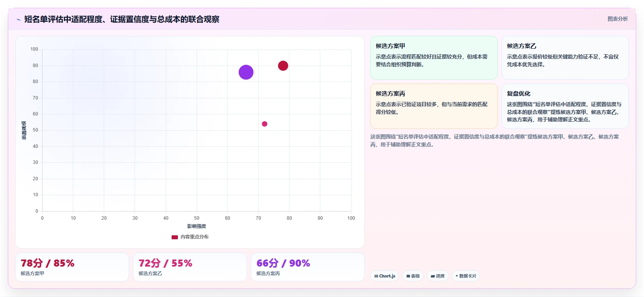Click the chart title 短名单评估中适配程度 heading

click(122, 19)
